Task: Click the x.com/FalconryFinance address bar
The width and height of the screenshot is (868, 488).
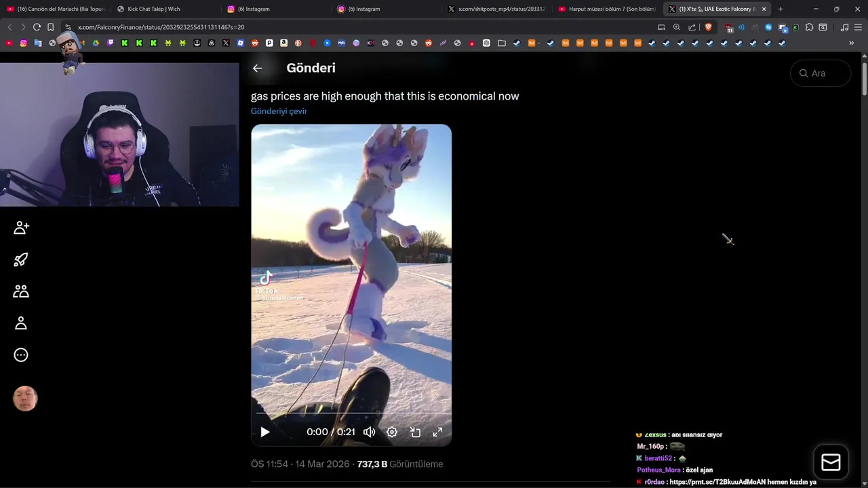Action: coord(359,27)
